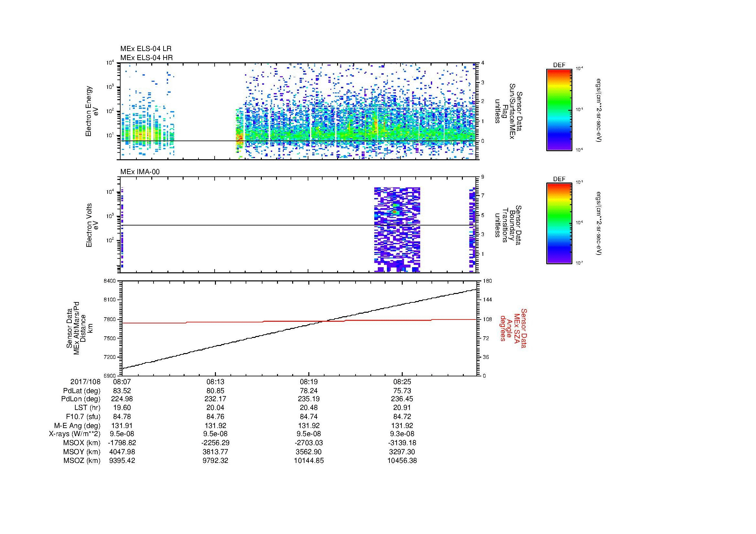Click the X-rays (W/m**2) row label
Screen dimensions: 756x534
[x=75, y=434]
